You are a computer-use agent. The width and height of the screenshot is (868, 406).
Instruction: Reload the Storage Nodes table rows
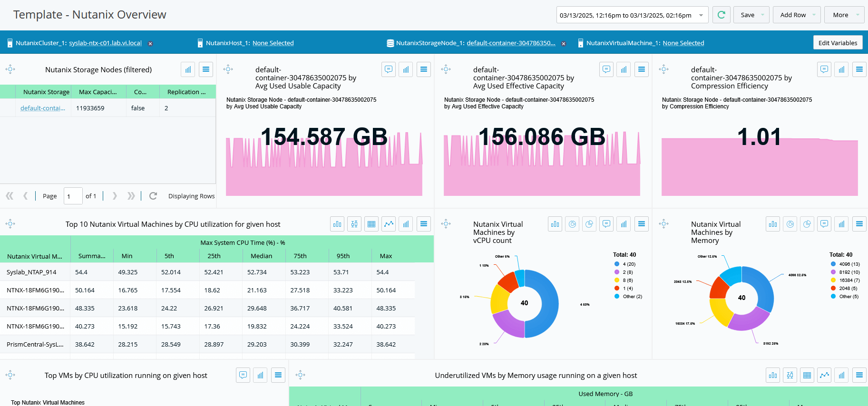(x=153, y=196)
